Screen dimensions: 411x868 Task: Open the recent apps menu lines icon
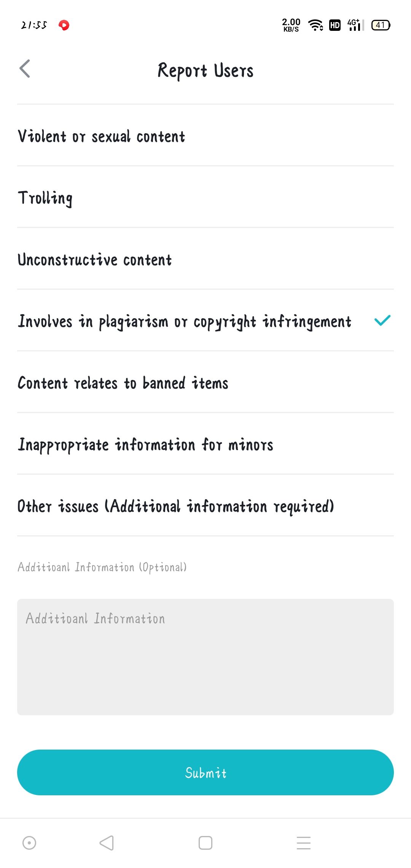click(x=304, y=843)
